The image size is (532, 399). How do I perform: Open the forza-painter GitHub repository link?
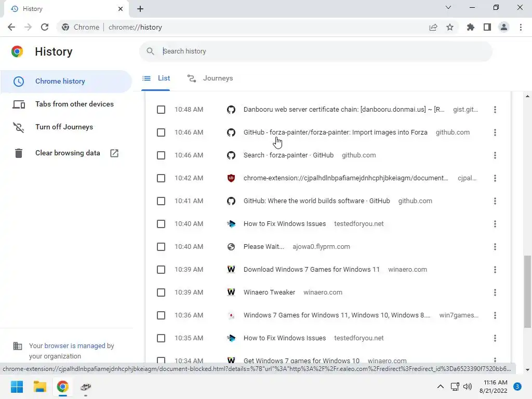click(335, 132)
